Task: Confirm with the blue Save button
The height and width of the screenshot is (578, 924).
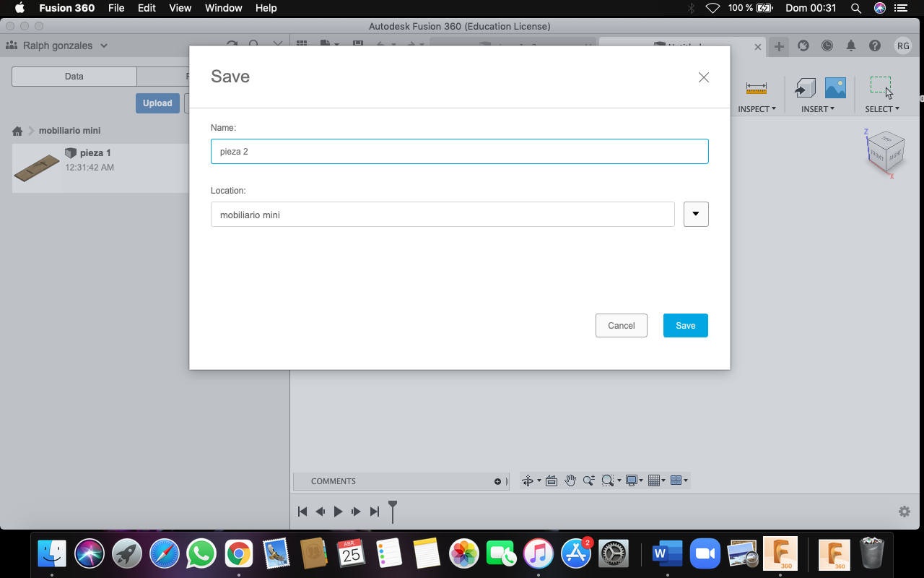Action: [x=685, y=325]
